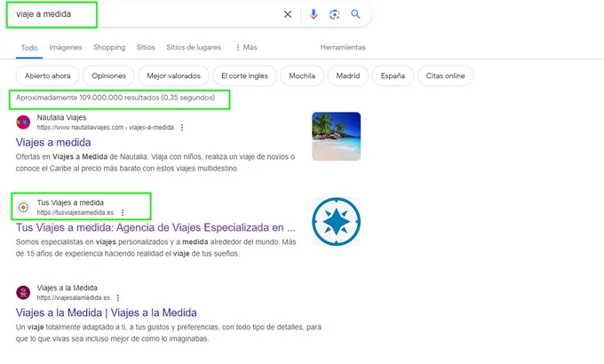Open the 'Viajes a medida' Nautalia link

[53, 143]
